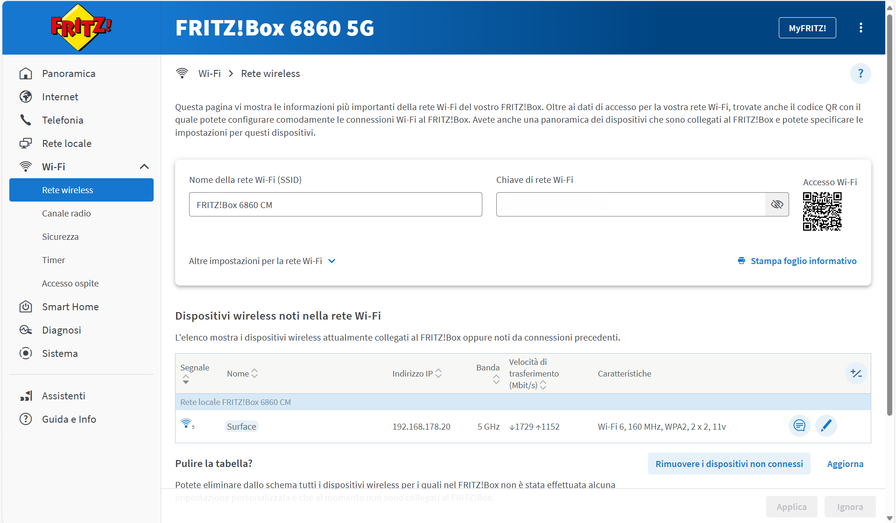
Task: Click Stampa foglio informativo link
Action: coord(803,261)
